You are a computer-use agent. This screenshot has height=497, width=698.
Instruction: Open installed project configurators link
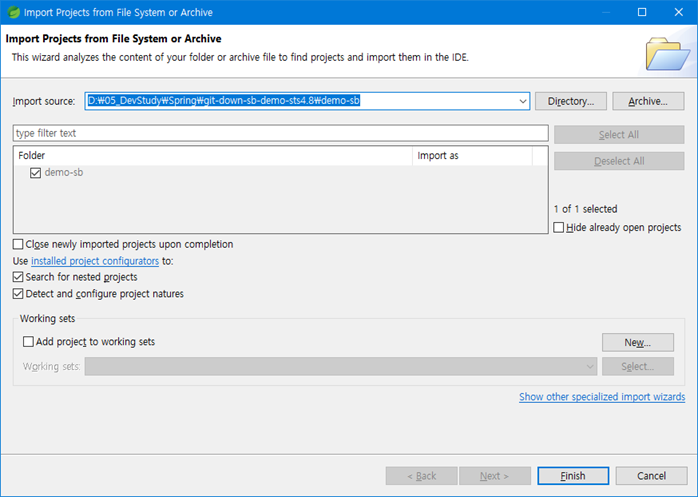click(x=95, y=261)
